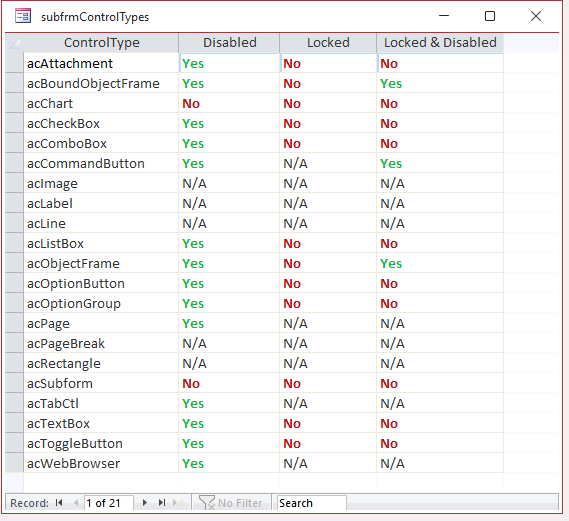This screenshot has height=521, width=569.
Task: Click Disabled value N/A for acImage
Action: tap(229, 183)
